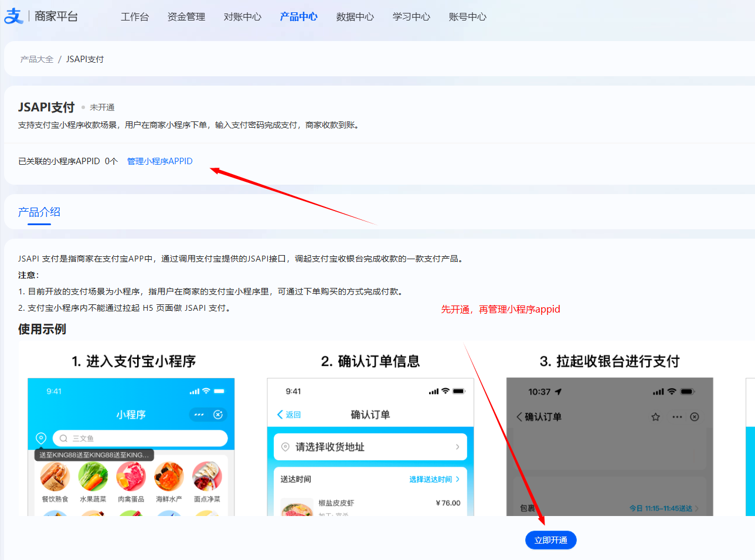Image resolution: width=755 pixels, height=560 pixels.
Task: Click the JSAPI支付 product title
Action: pyautogui.click(x=46, y=107)
